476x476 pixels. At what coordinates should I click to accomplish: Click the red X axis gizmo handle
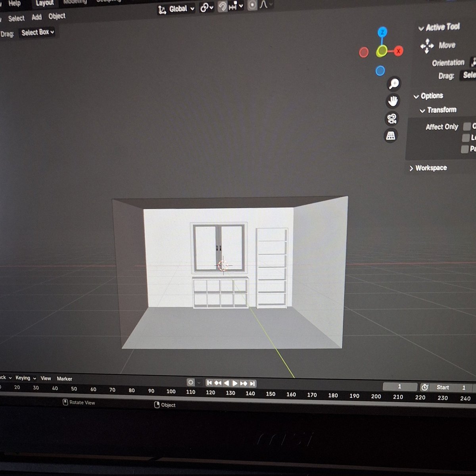click(398, 51)
